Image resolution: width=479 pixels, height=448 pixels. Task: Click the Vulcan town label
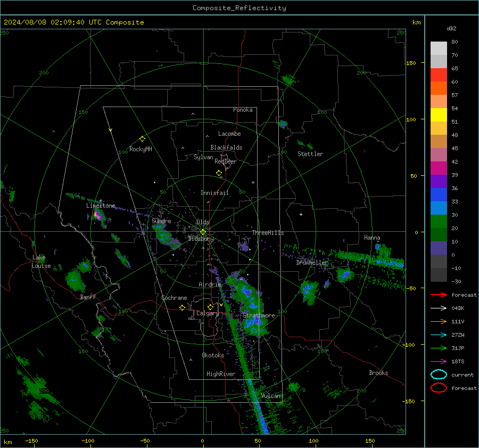click(271, 396)
